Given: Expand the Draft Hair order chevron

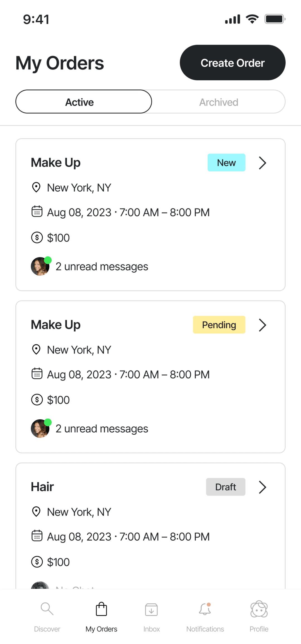Looking at the screenshot, I should pyautogui.click(x=263, y=487).
